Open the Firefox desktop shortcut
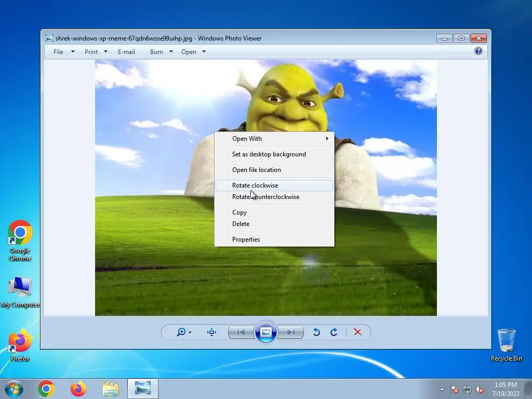This screenshot has height=399, width=532. pos(20,345)
